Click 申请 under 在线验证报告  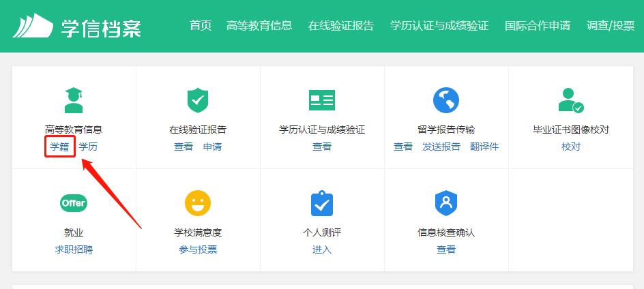[212, 147]
